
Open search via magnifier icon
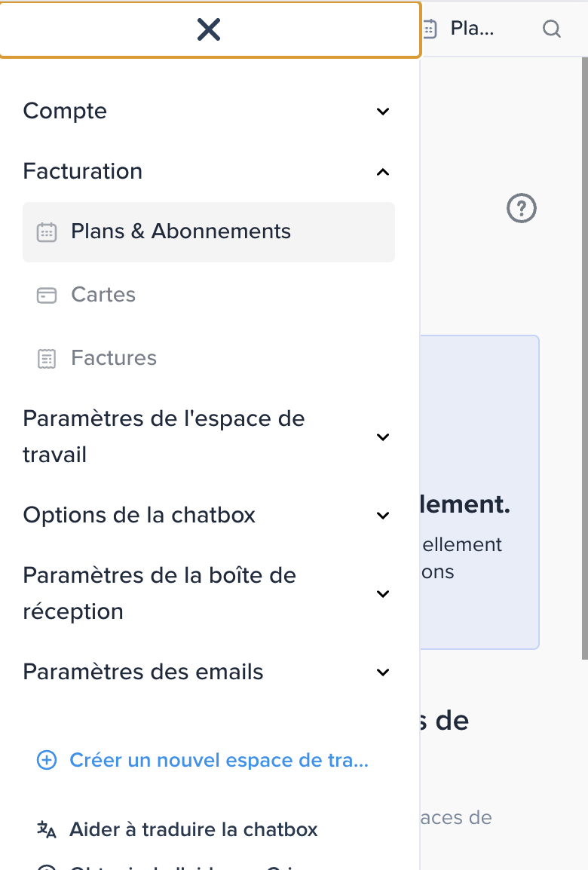(x=551, y=29)
